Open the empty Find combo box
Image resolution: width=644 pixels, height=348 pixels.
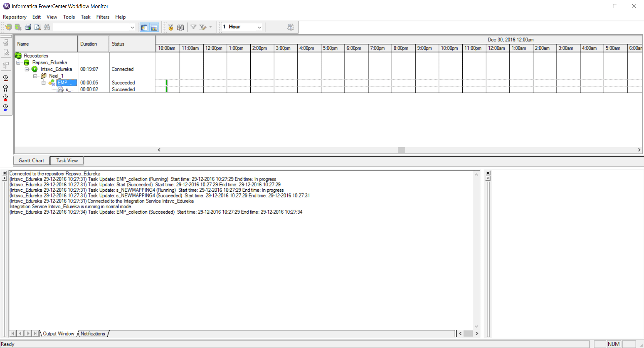coord(132,27)
